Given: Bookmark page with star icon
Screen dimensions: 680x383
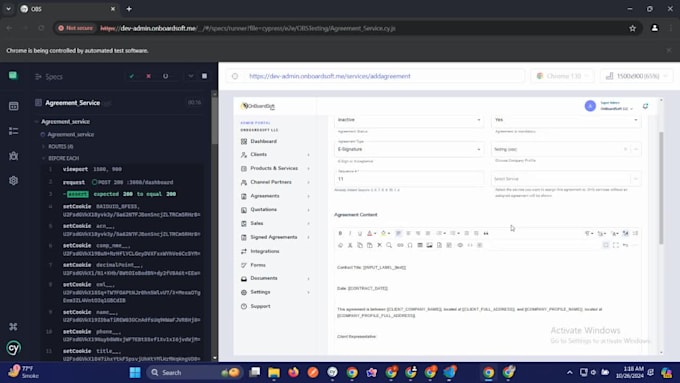Looking at the screenshot, I should click(632, 28).
